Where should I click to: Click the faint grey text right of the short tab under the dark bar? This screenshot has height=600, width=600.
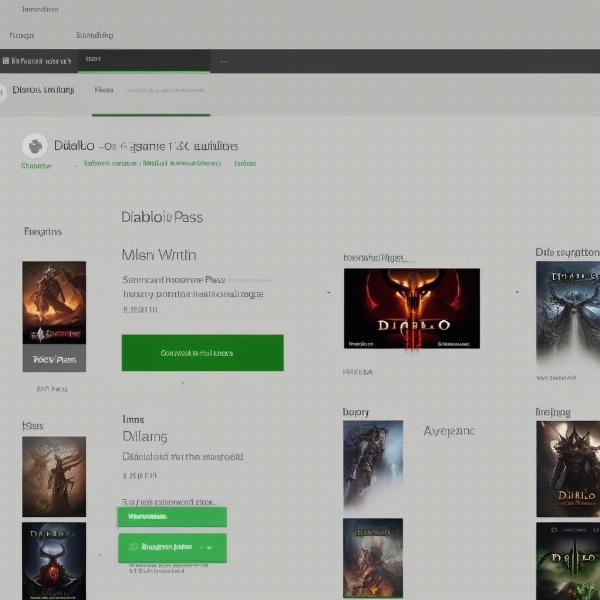(166, 90)
